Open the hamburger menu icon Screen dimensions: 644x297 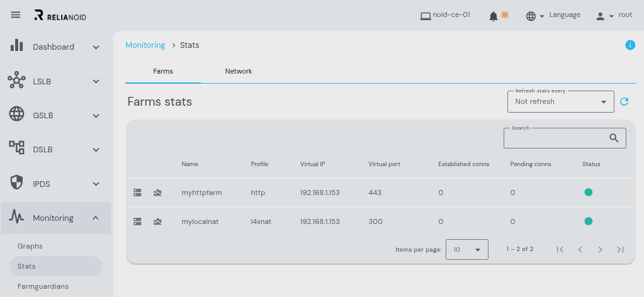click(x=16, y=15)
